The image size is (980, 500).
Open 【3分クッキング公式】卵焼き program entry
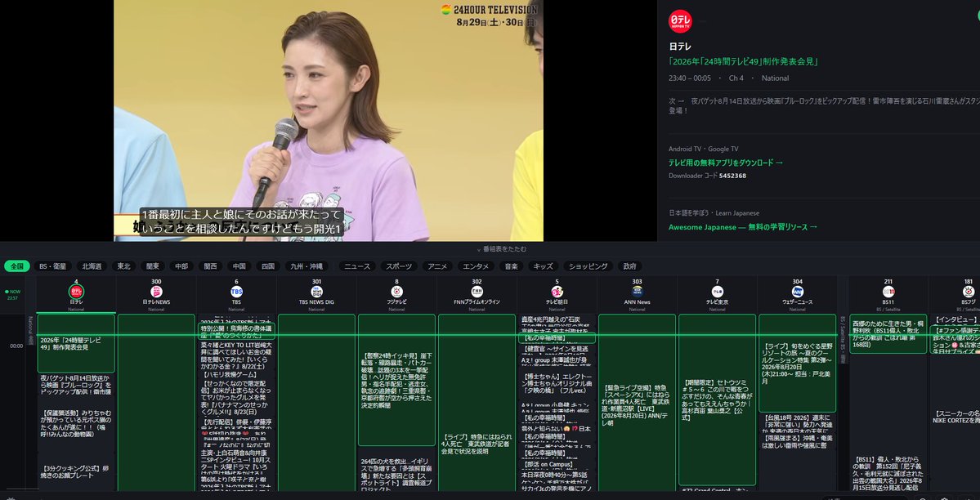(x=76, y=471)
